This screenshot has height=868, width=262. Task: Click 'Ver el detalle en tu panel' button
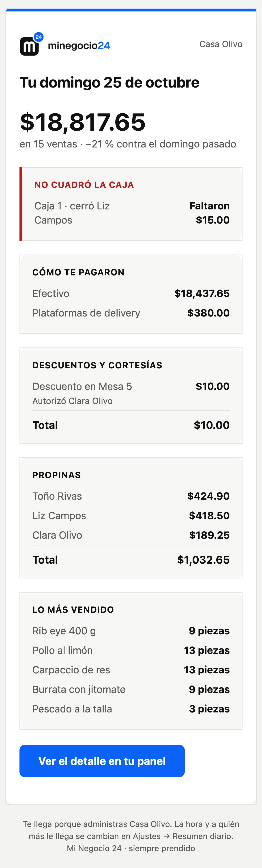pos(102,761)
